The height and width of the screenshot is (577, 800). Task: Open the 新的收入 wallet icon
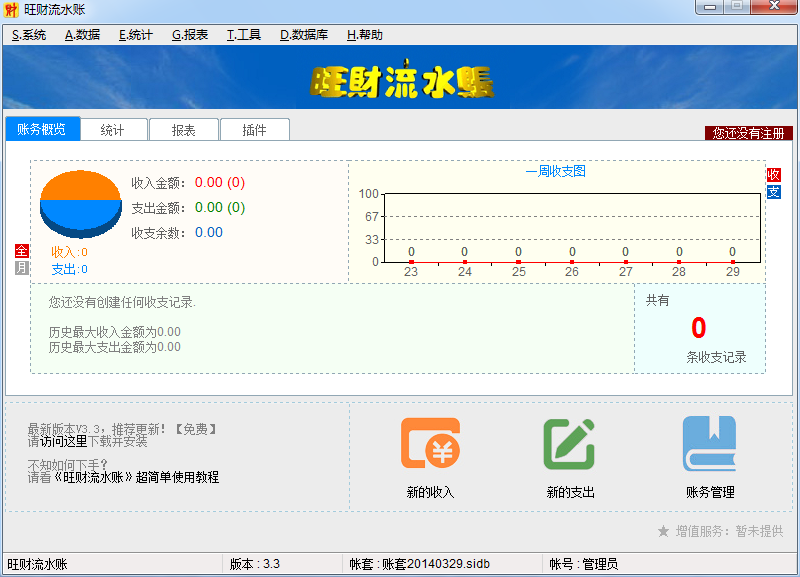(x=430, y=443)
